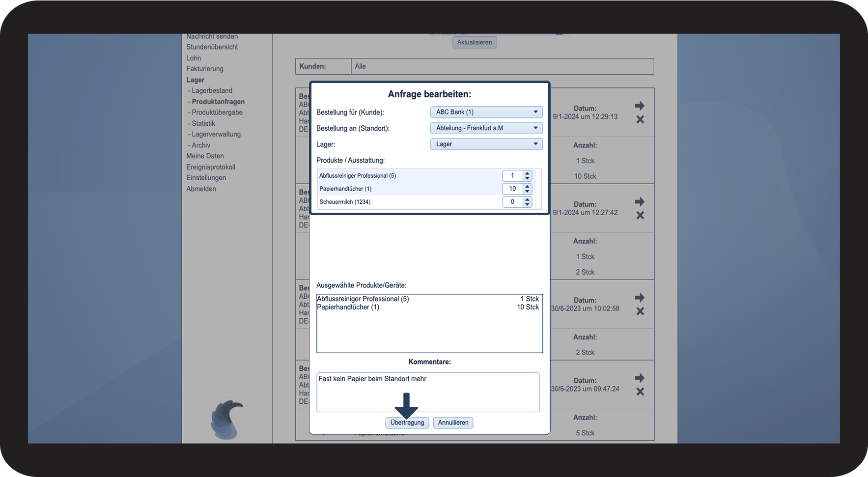
Task: Increase Scheuermilch quantity
Action: [527, 199]
